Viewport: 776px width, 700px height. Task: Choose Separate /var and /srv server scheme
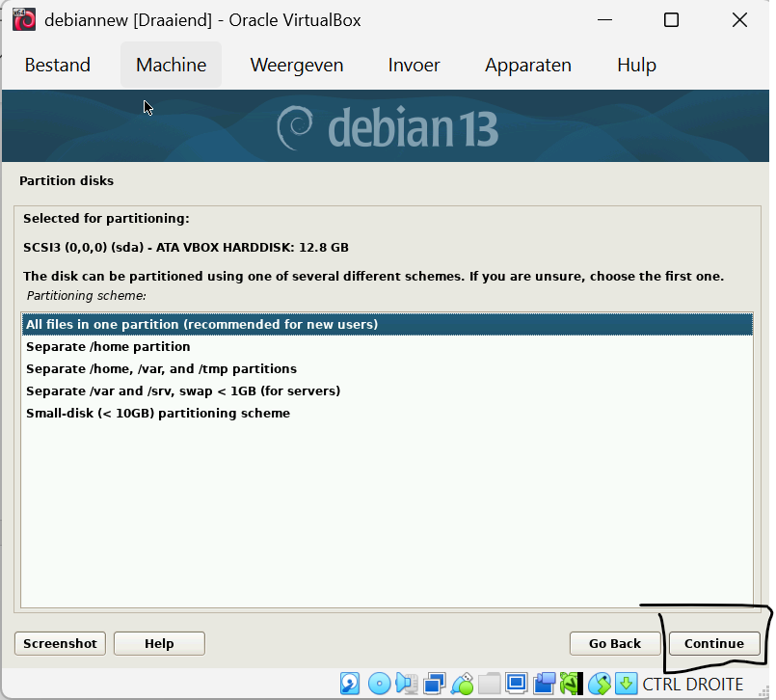pos(387,391)
